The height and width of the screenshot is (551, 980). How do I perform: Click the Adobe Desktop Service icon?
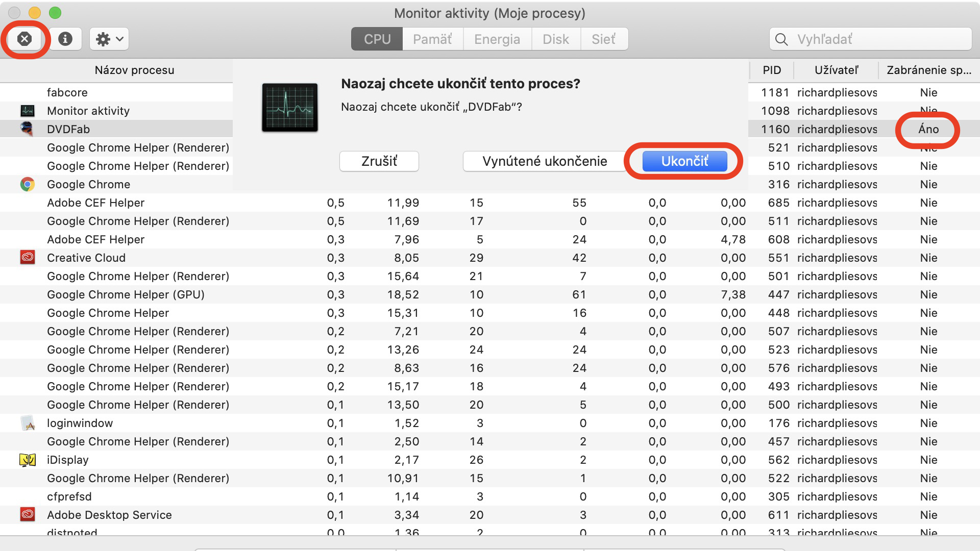tap(27, 515)
